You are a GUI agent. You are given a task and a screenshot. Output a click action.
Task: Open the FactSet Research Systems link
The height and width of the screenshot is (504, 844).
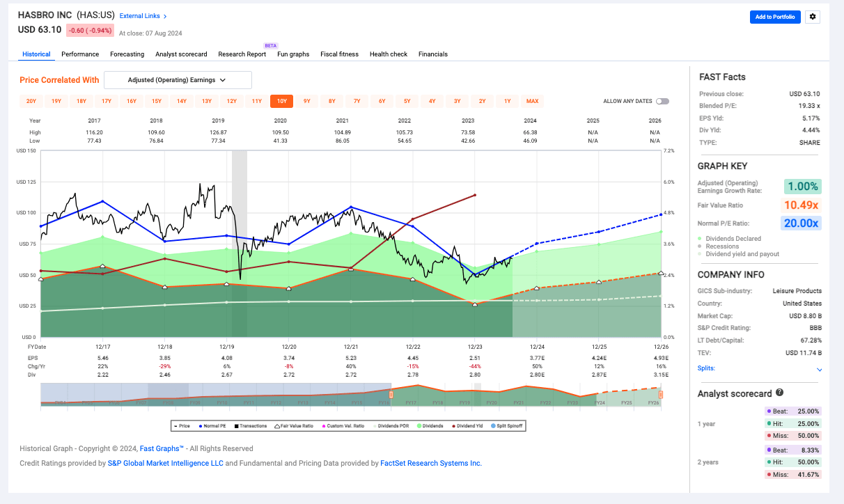430,463
